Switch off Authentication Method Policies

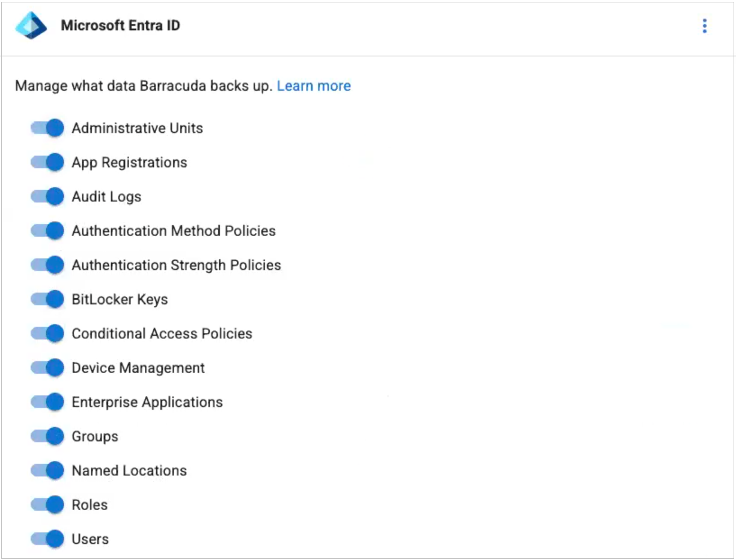click(x=47, y=231)
